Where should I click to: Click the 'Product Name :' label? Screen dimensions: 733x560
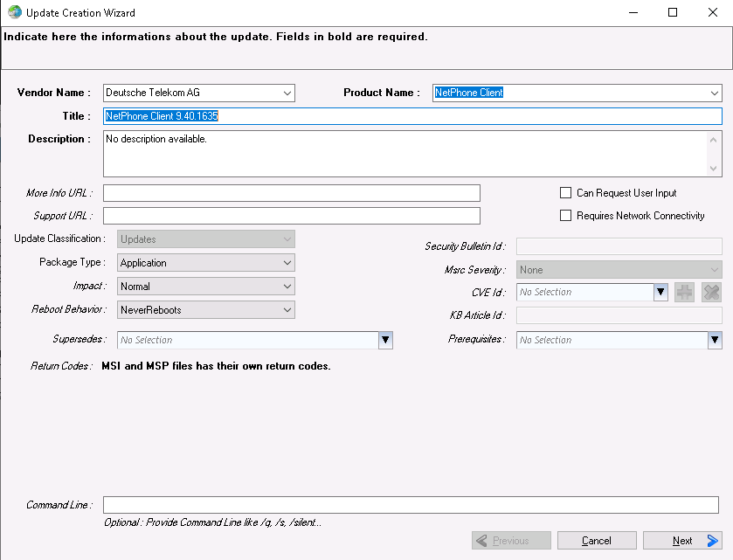[382, 93]
